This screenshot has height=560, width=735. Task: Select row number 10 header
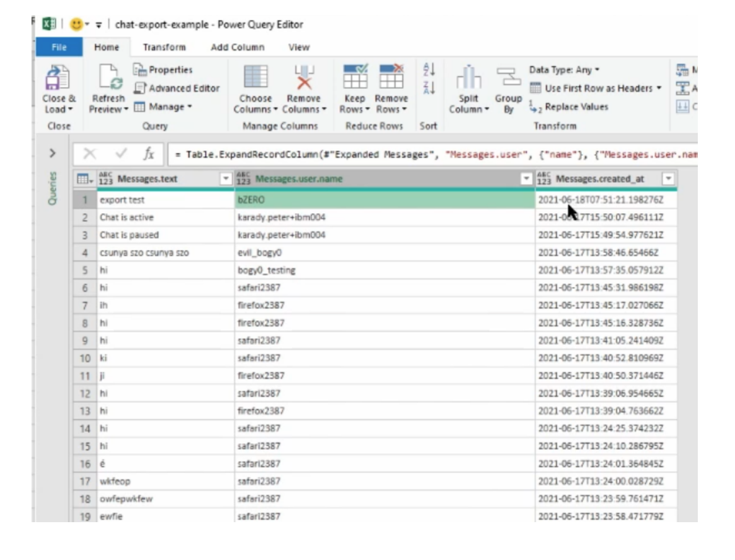85,358
